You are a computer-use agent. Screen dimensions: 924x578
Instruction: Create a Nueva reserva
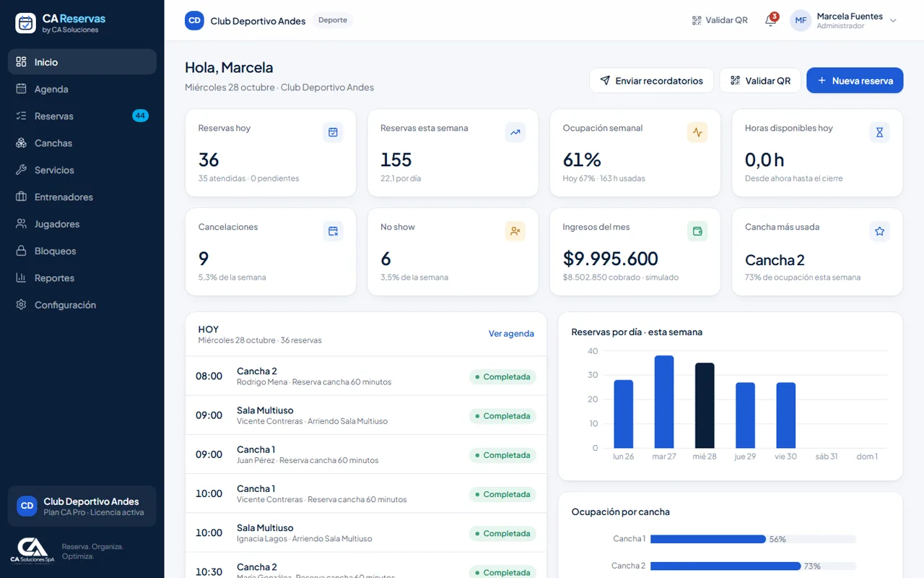click(x=855, y=80)
